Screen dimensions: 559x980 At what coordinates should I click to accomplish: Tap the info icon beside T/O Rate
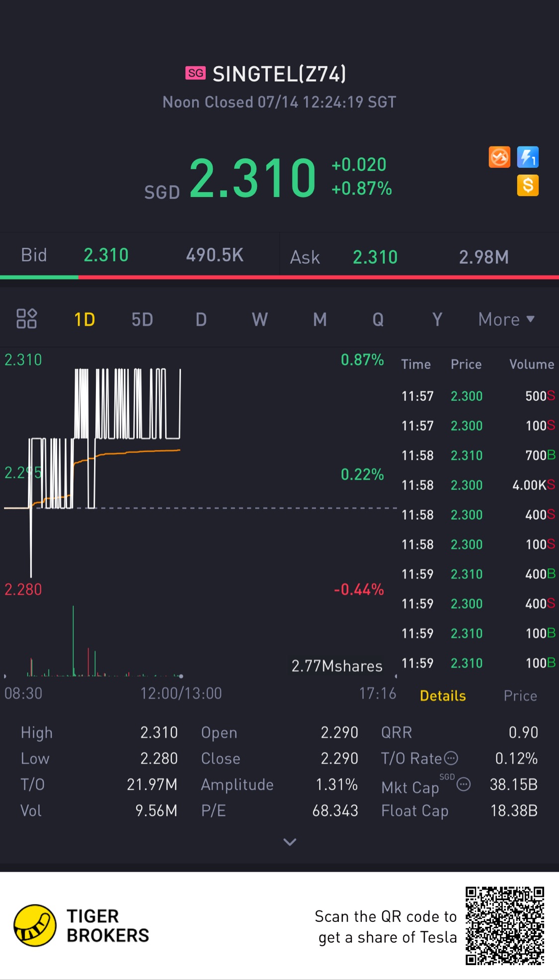pos(451,758)
